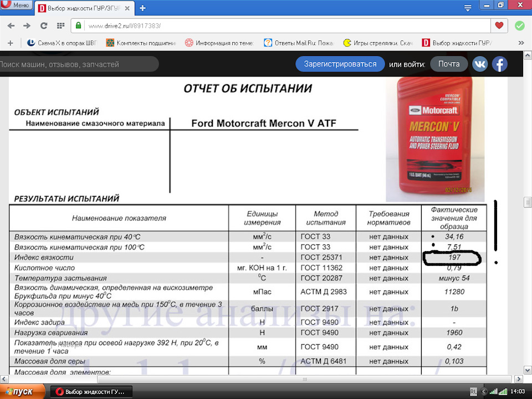Log in with the VK icon
The height and width of the screenshot is (399, 532).
[480, 64]
